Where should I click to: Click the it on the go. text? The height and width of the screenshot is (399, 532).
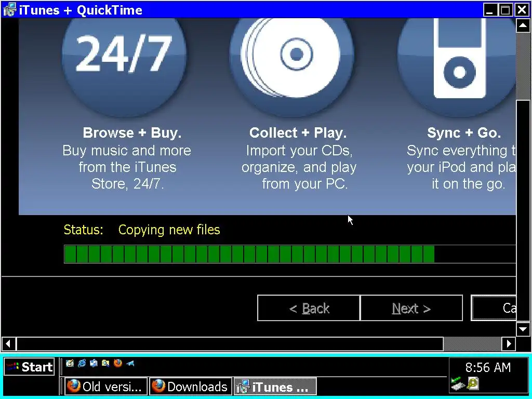[469, 184]
